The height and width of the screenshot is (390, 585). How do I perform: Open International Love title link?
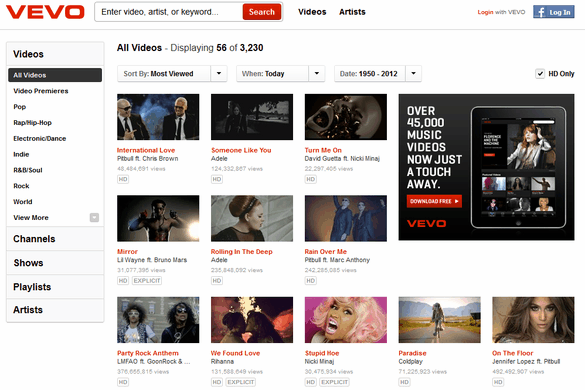coord(146,150)
